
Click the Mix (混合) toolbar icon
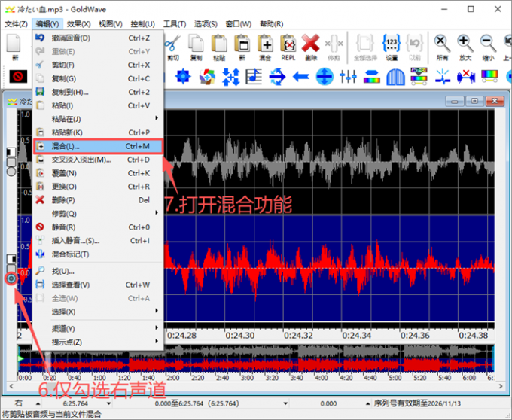pyautogui.click(x=265, y=44)
